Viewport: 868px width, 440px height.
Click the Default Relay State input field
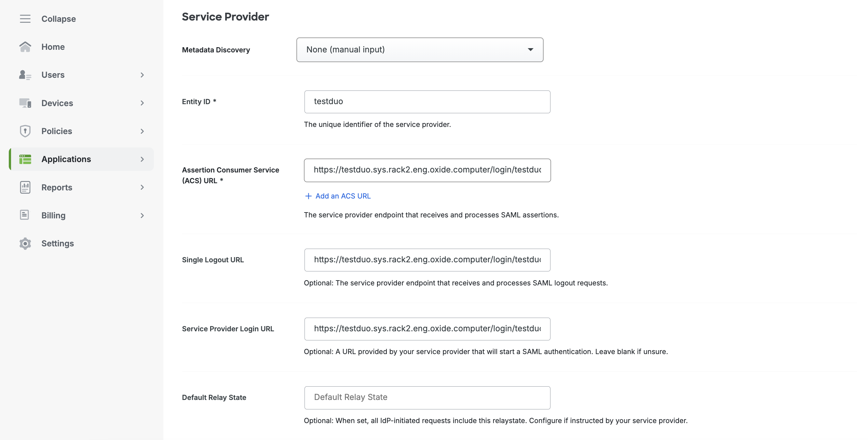click(x=427, y=397)
